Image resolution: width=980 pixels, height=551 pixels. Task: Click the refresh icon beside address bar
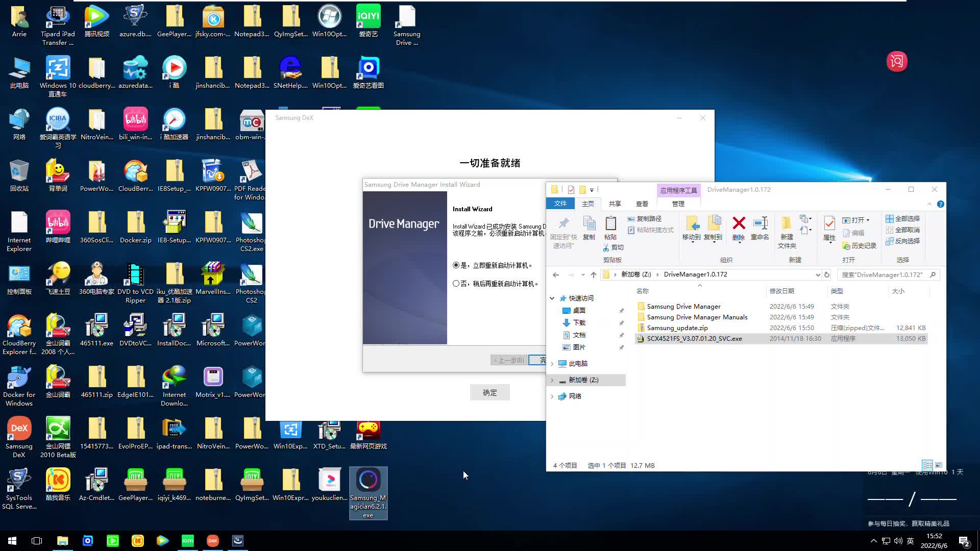827,274
